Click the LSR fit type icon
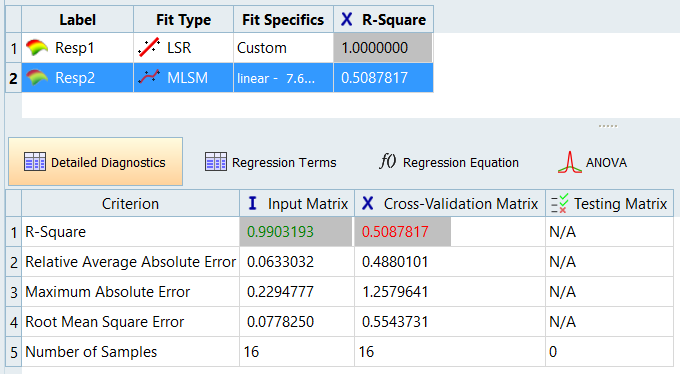The height and width of the screenshot is (374, 680). [149, 47]
